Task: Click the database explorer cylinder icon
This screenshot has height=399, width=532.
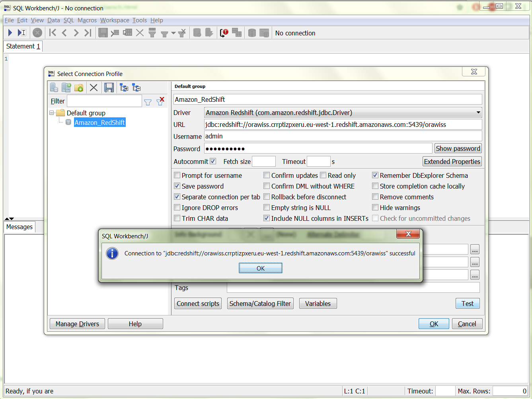Action: click(x=252, y=33)
